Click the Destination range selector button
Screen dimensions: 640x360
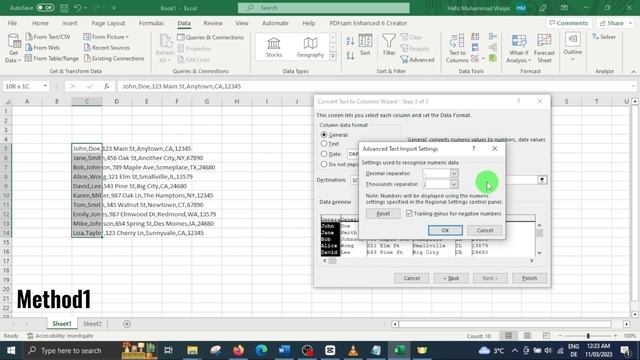(x=542, y=180)
